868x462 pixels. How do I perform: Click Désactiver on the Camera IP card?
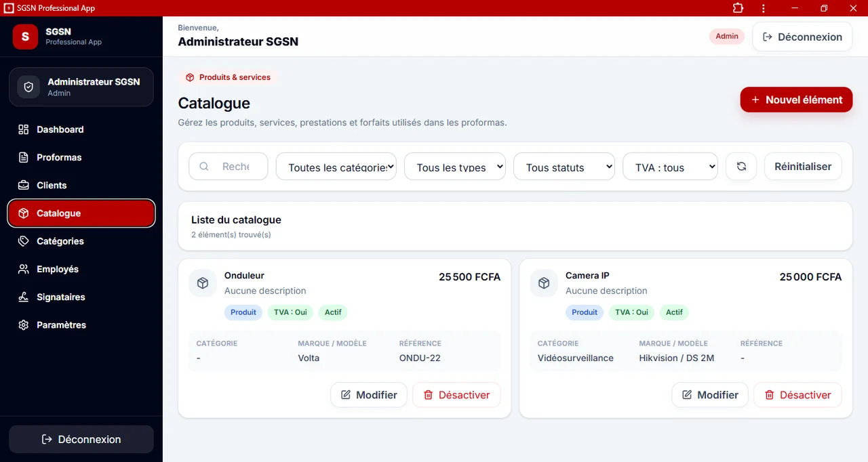pos(797,395)
